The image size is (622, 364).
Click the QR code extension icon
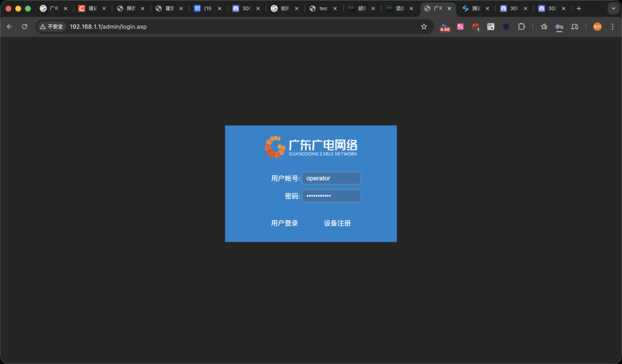point(490,27)
